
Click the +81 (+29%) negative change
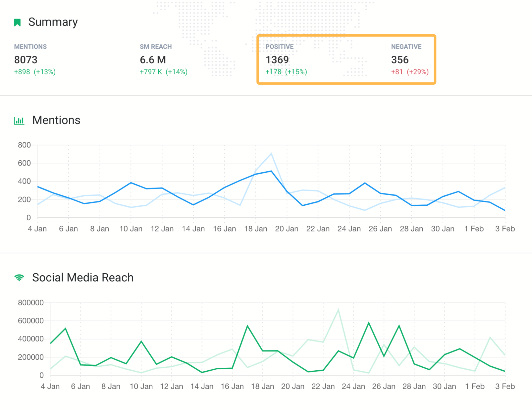(x=410, y=72)
